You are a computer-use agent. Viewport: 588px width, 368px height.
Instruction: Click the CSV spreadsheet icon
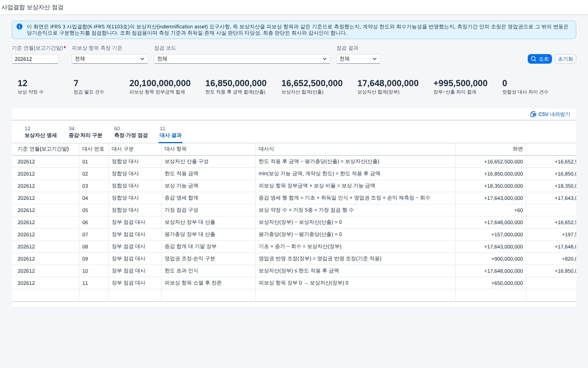click(533, 114)
